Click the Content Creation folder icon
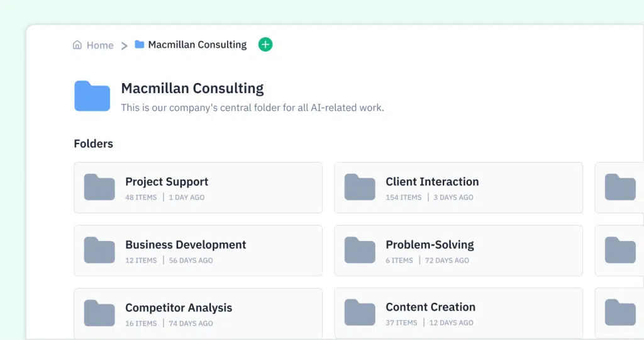 click(360, 312)
